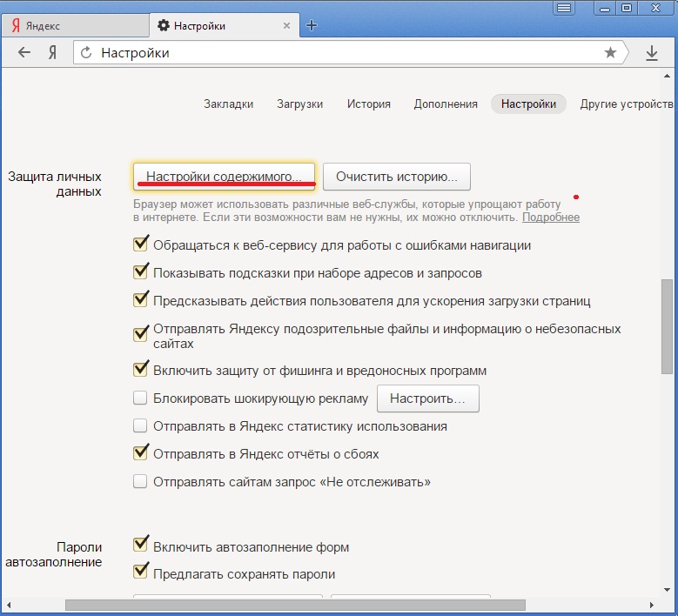Click Настроить button next to shocking ads
Viewport: 678px width, 616px height.
(427, 398)
